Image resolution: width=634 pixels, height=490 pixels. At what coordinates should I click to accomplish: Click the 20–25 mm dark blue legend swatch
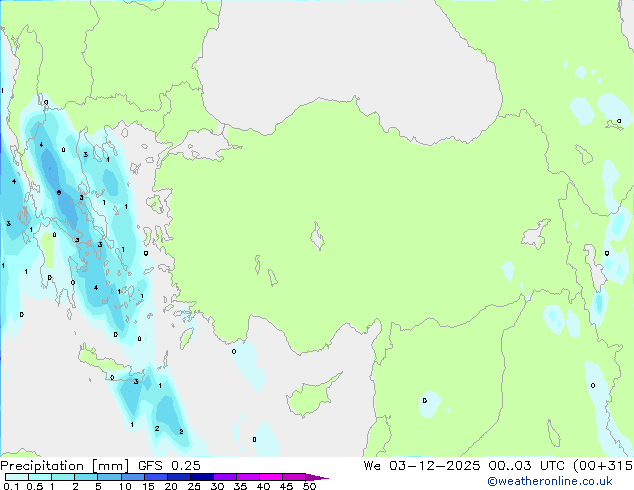pyautogui.click(x=178, y=477)
